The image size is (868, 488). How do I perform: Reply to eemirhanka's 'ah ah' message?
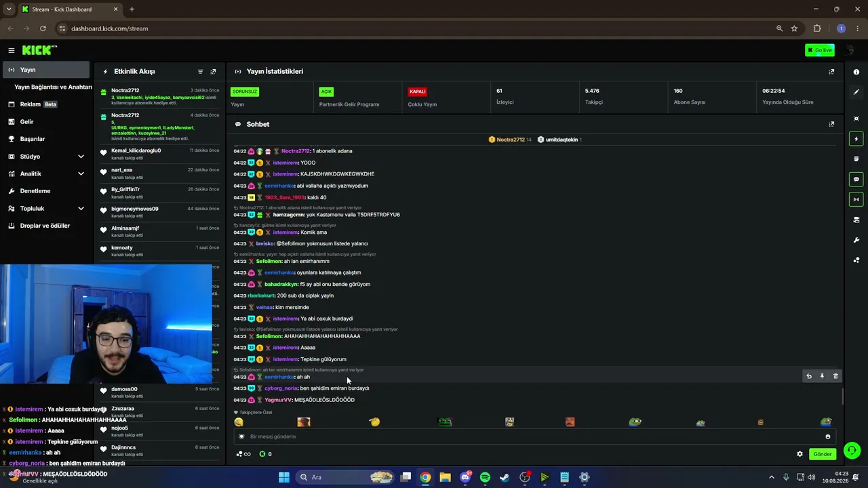click(808, 376)
